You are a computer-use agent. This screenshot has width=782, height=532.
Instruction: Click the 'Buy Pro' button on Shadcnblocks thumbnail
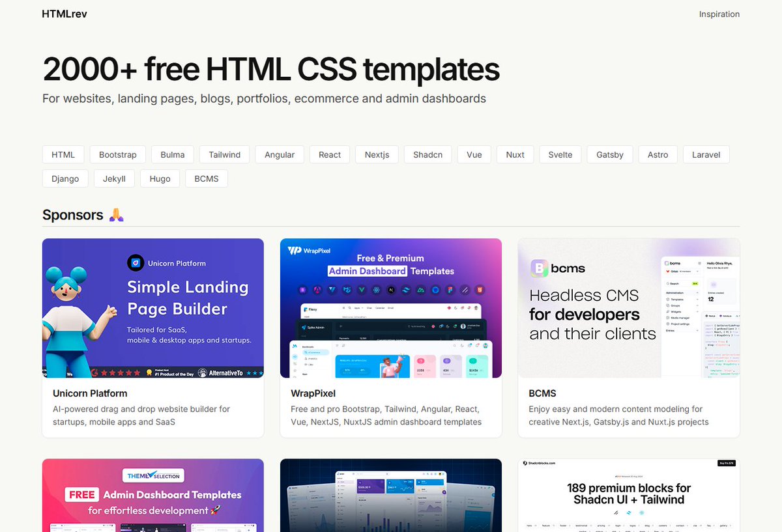[726, 464]
